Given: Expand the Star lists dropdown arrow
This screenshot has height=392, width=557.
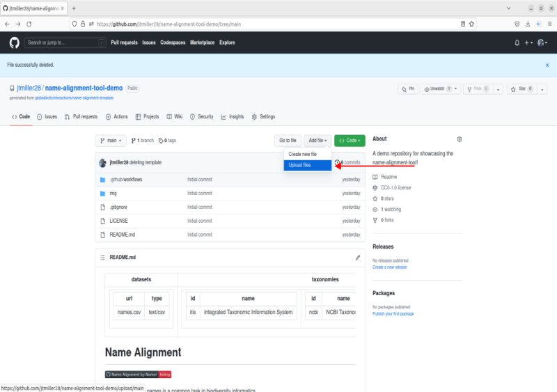Looking at the screenshot, I should [542, 89].
